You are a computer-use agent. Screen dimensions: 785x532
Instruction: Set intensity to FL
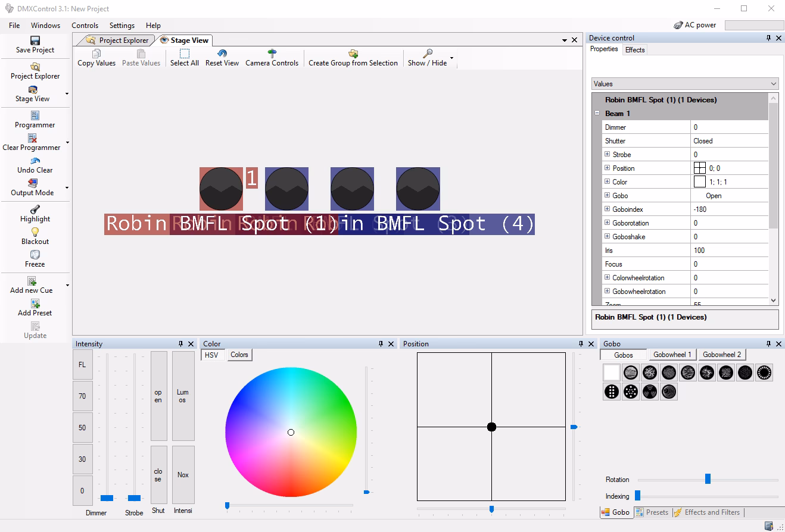pyautogui.click(x=83, y=365)
